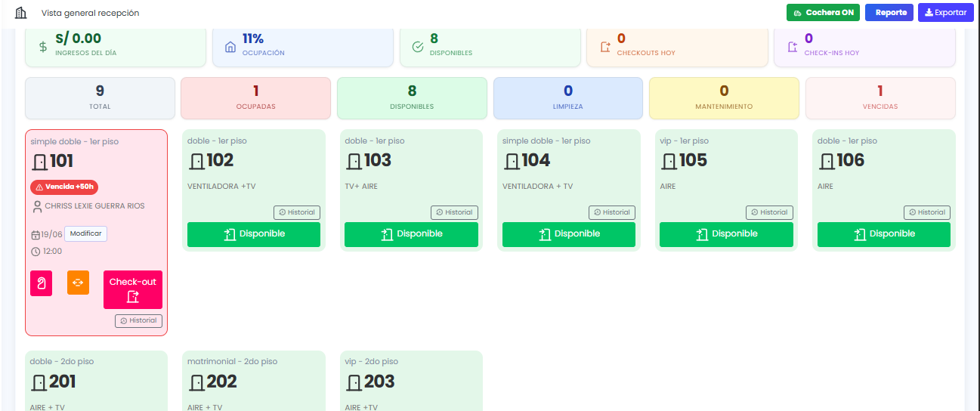Click the 11% occupancy value
The width and height of the screenshot is (980, 411).
[x=253, y=39]
